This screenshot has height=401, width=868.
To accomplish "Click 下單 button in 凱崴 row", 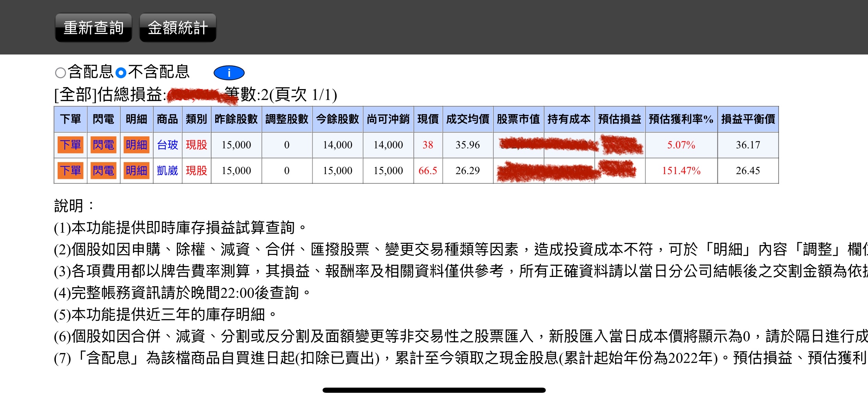I will (x=70, y=171).
